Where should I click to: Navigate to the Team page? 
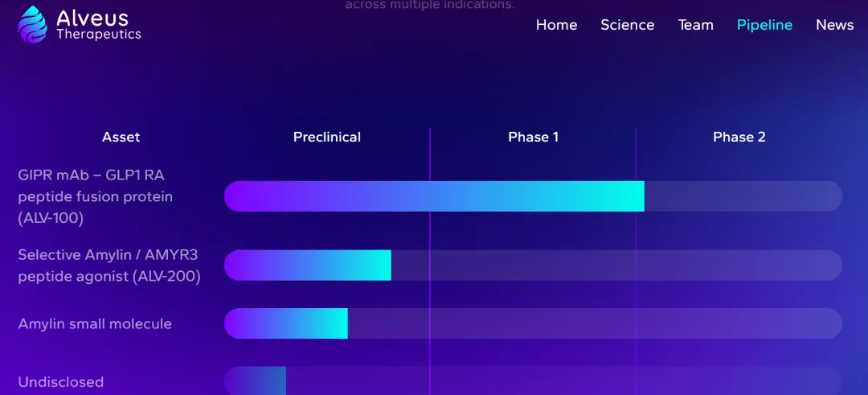pyautogui.click(x=695, y=25)
